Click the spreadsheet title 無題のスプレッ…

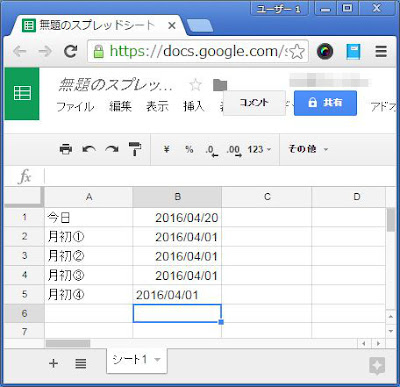pos(115,85)
